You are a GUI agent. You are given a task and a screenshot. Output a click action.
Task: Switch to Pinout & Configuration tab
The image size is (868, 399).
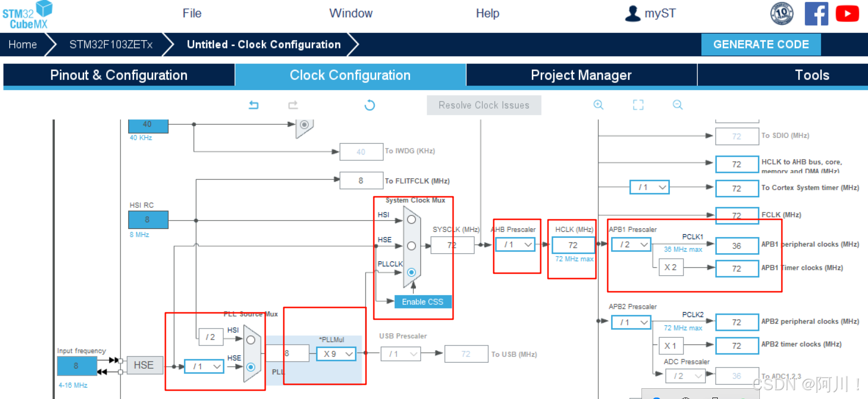[x=119, y=75]
